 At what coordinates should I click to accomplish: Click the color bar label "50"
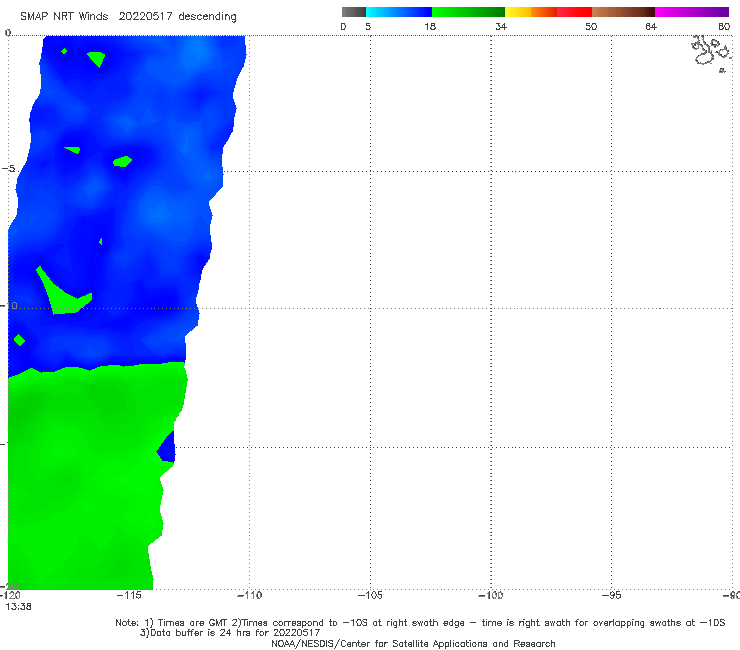coord(591,27)
